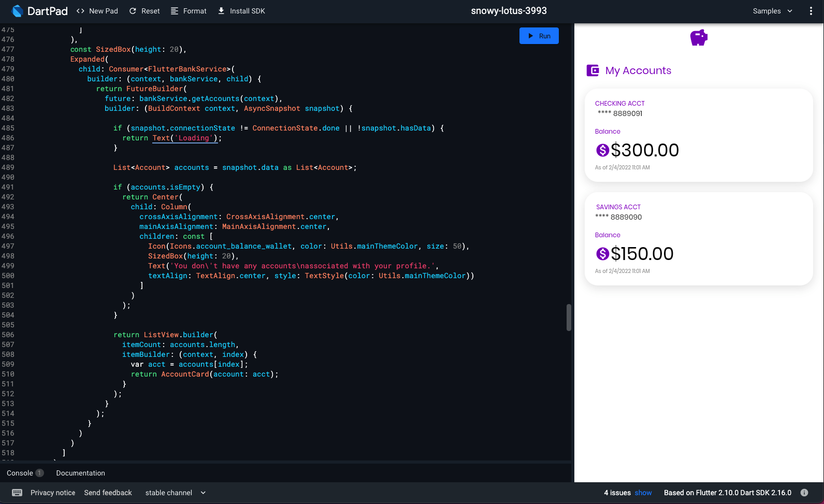Image resolution: width=824 pixels, height=504 pixels.
Task: Run the code with Run button
Action: pos(539,36)
